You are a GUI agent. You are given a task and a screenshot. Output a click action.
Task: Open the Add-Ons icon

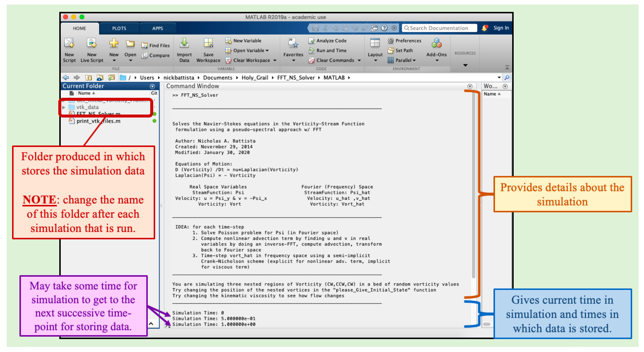(x=437, y=43)
